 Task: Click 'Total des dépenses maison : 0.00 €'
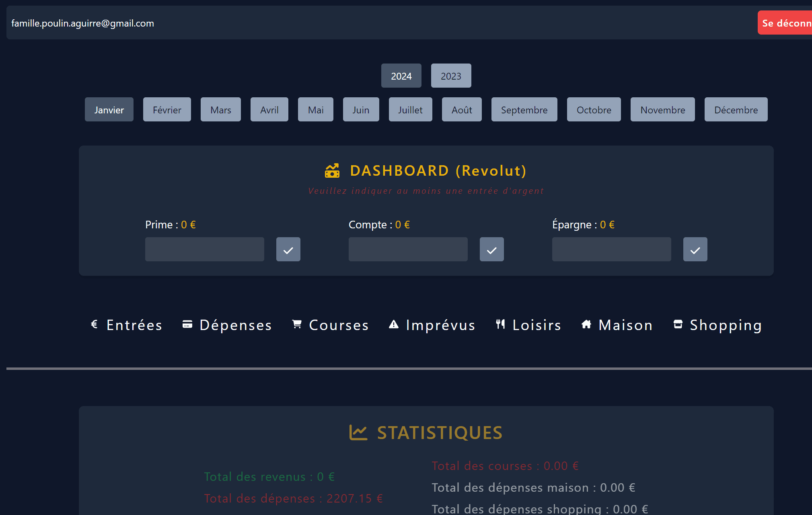534,488
